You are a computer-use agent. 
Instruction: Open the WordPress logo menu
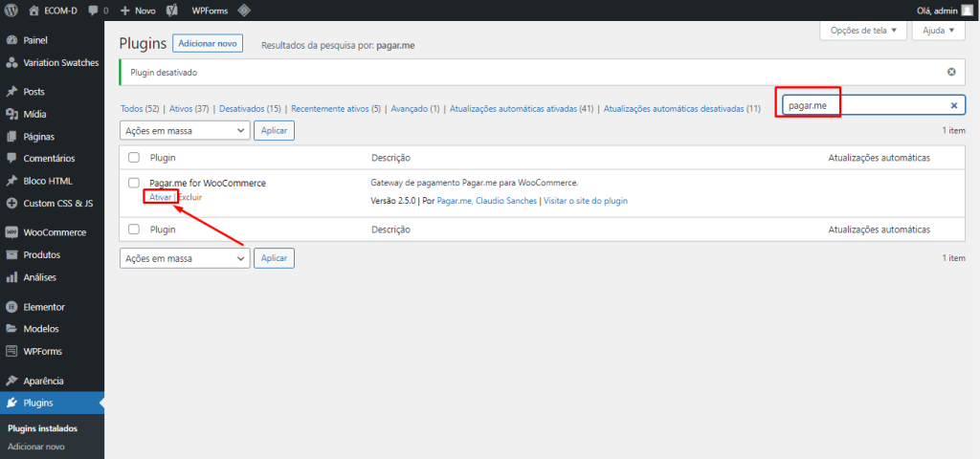11,11
